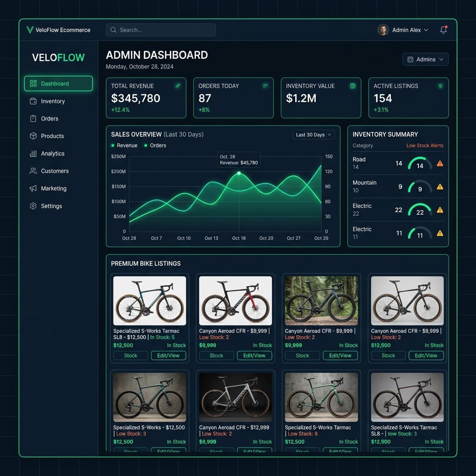The height and width of the screenshot is (476, 476).
Task: Click the Settings gear icon
Action: tap(33, 206)
